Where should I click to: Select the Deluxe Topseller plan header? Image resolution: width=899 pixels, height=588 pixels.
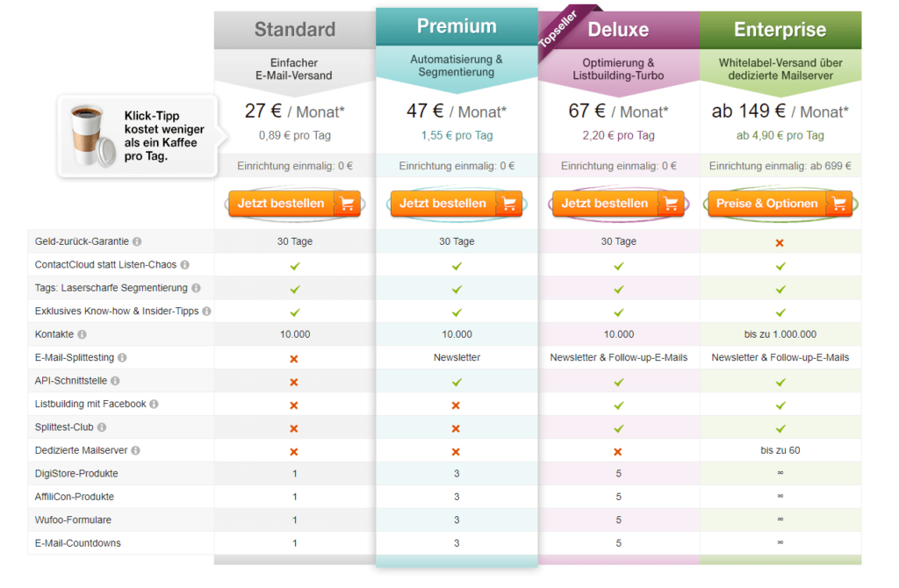click(619, 30)
